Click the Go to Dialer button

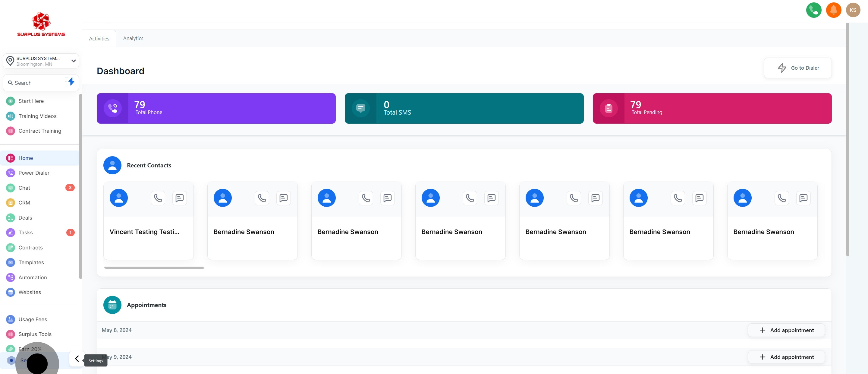click(797, 68)
